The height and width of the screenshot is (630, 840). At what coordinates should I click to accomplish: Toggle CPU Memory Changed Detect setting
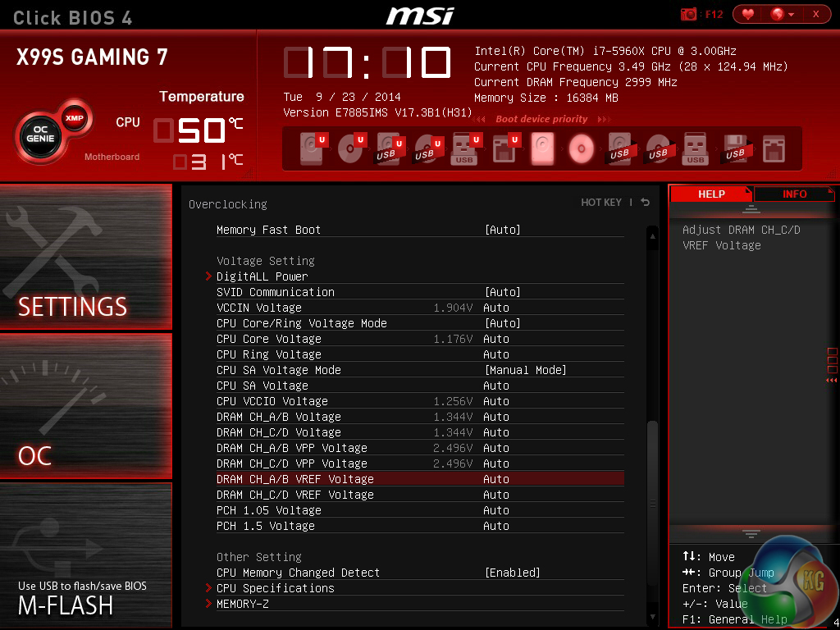click(512, 573)
